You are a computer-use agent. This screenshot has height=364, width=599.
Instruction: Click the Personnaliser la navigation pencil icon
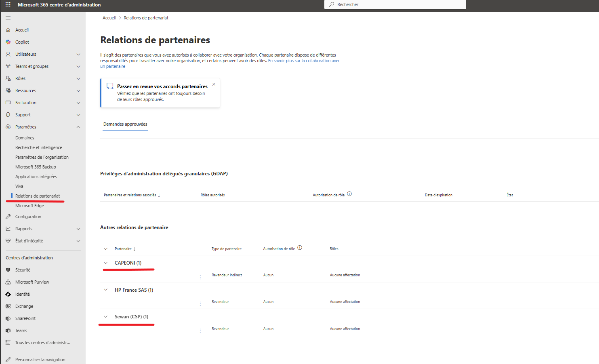(x=8, y=360)
